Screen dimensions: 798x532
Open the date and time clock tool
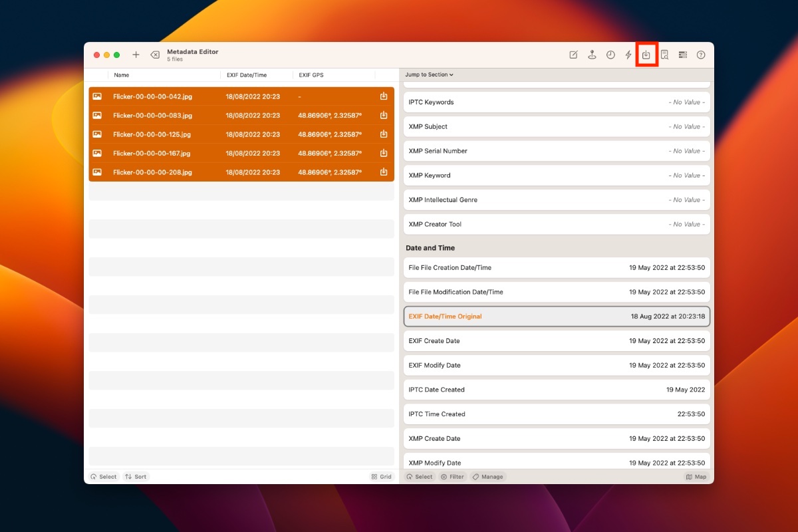click(610, 55)
